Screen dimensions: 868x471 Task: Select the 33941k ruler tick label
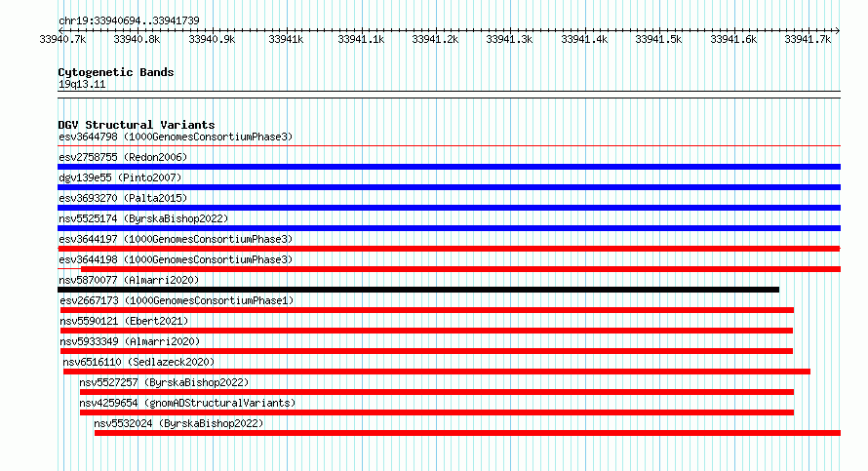point(286,39)
